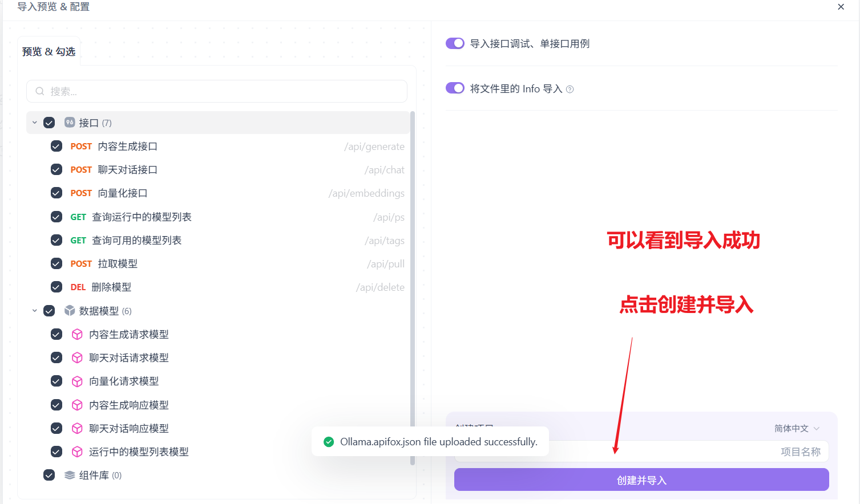Click the /api/embeddings path text
Viewport: 860px width, 504px height.
[366, 193]
